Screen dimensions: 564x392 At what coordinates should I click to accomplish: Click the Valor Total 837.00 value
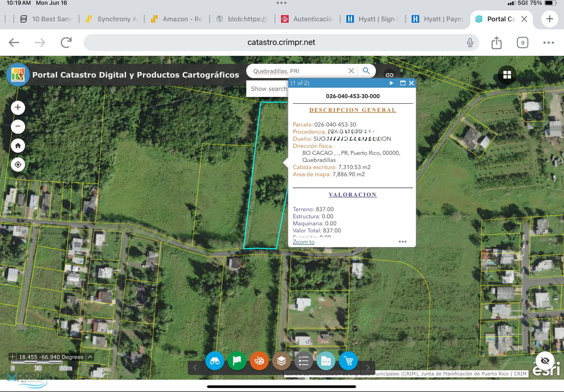click(x=332, y=230)
